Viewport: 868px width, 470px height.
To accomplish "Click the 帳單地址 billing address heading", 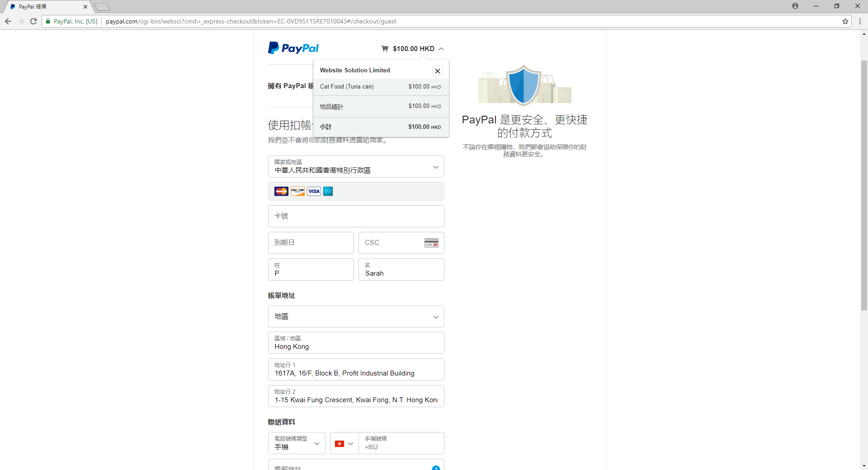I will (x=281, y=296).
